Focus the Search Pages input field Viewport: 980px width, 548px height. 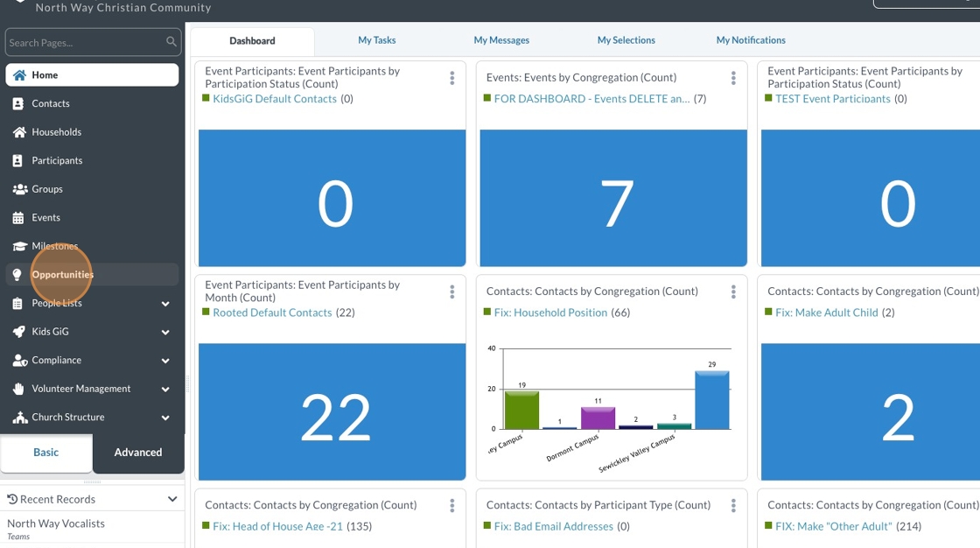pos(86,43)
